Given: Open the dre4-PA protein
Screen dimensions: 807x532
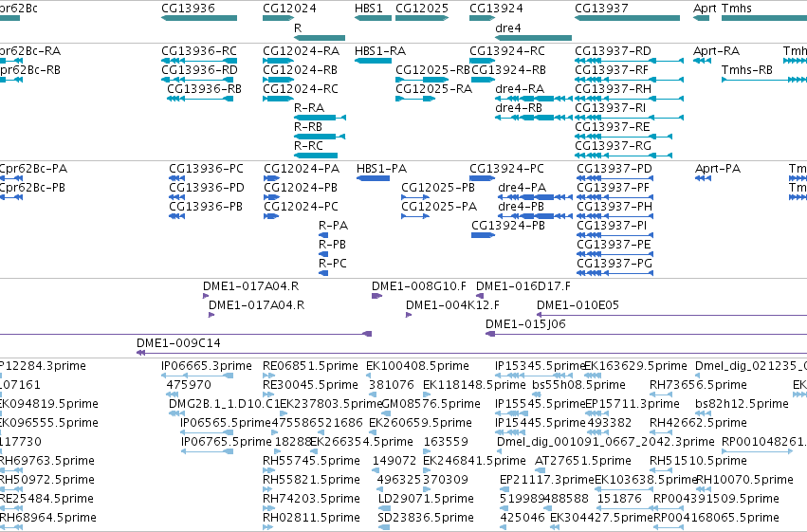Looking at the screenshot, I should pos(522,188).
